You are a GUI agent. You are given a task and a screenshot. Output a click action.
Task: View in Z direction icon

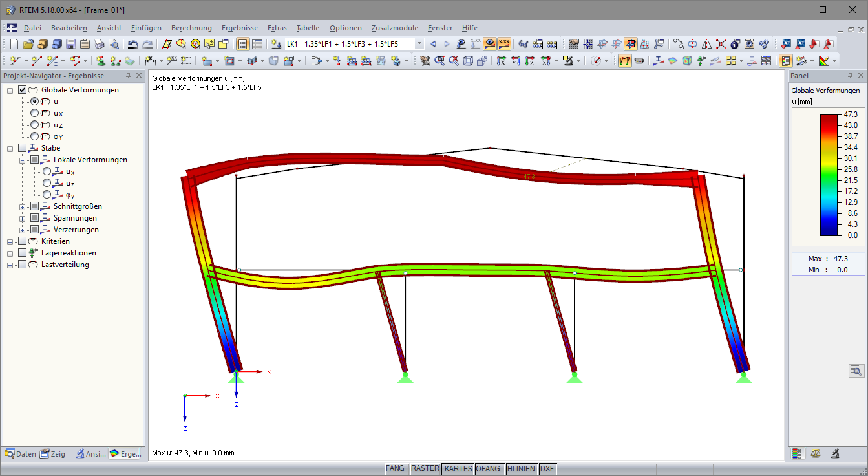(530, 61)
